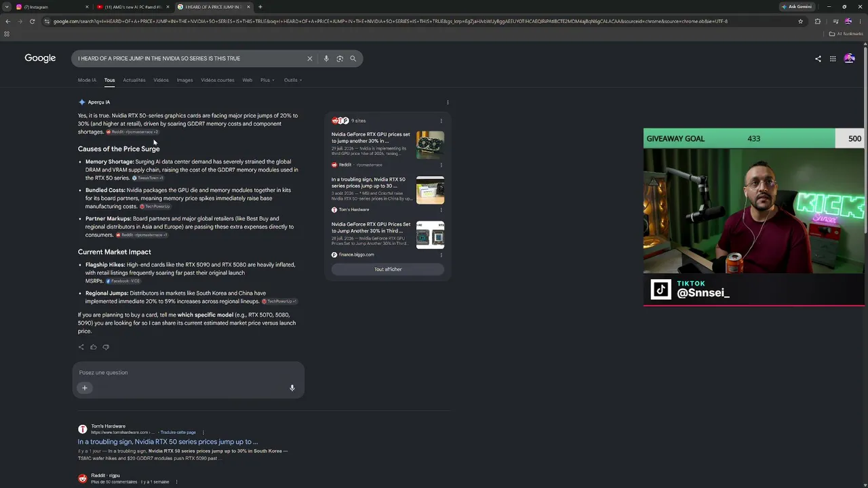Viewport: 868px width, 488px height.
Task: Open the Images tab
Action: click(184, 80)
